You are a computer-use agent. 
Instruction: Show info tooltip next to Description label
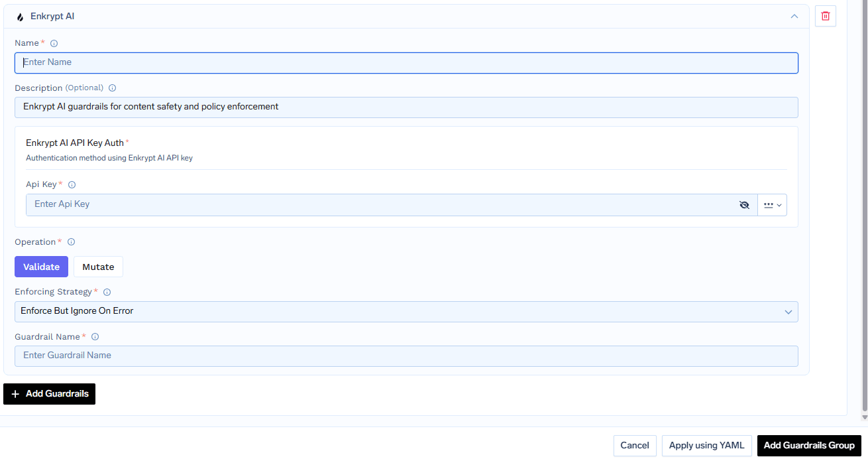(x=113, y=88)
